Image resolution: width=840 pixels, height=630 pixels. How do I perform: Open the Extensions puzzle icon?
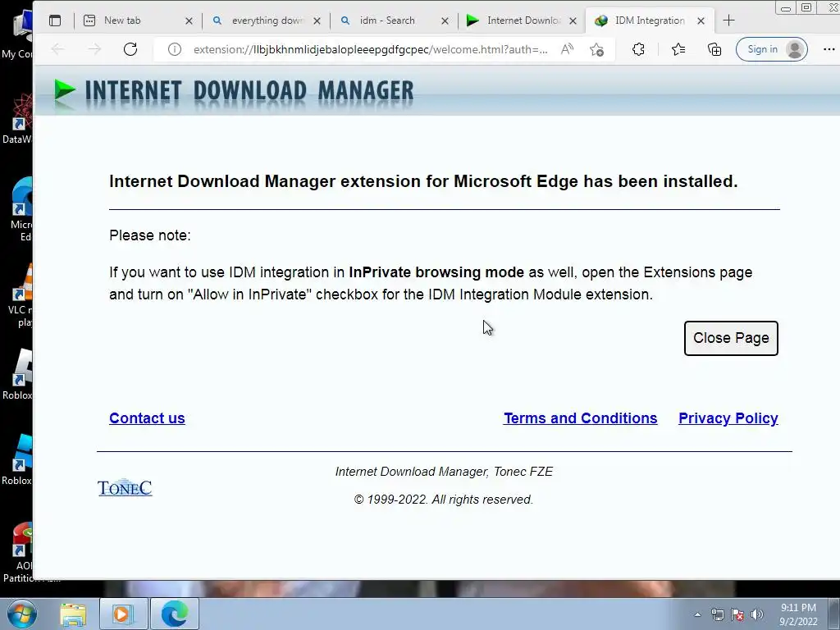pyautogui.click(x=638, y=49)
